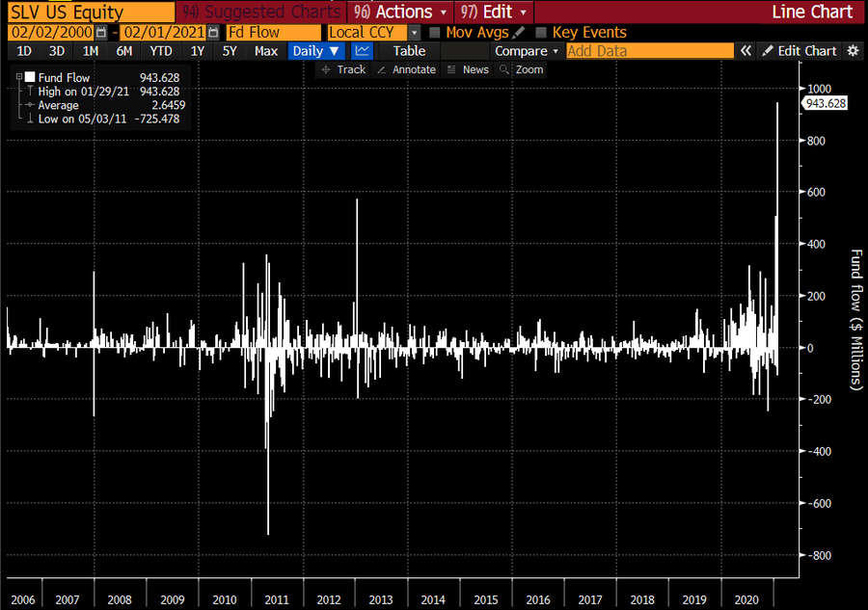Click the Mov Avgs pencil icon
The image size is (868, 610).
coord(519,33)
